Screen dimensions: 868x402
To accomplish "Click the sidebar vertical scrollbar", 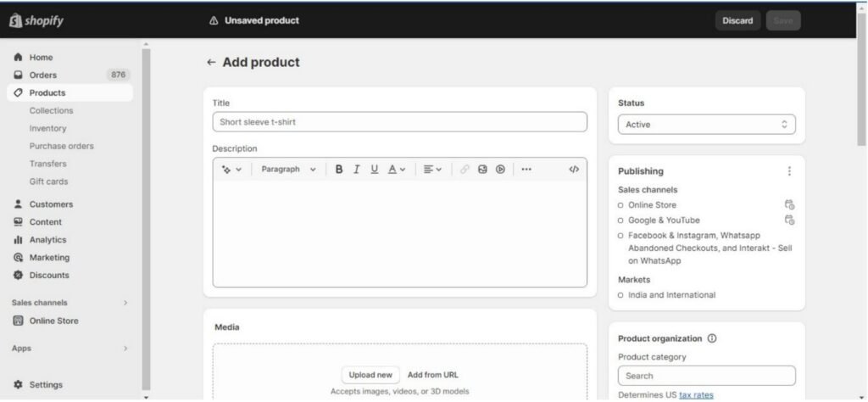I will click(146, 219).
